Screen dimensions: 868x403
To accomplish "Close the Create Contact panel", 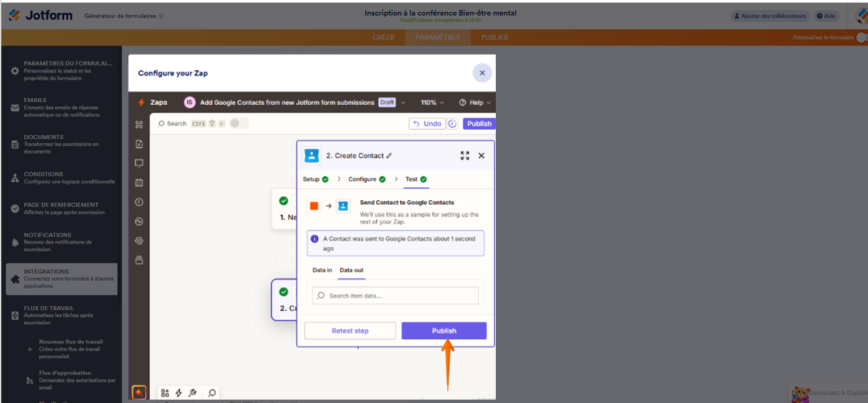I will pyautogui.click(x=482, y=156).
